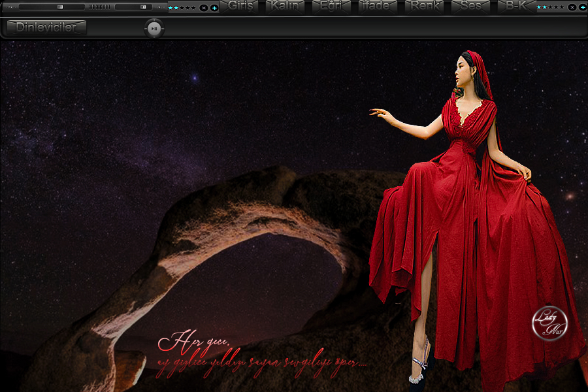Screen dimensions: 588x392
Task: Open the Renk color picker
Action: click(424, 7)
